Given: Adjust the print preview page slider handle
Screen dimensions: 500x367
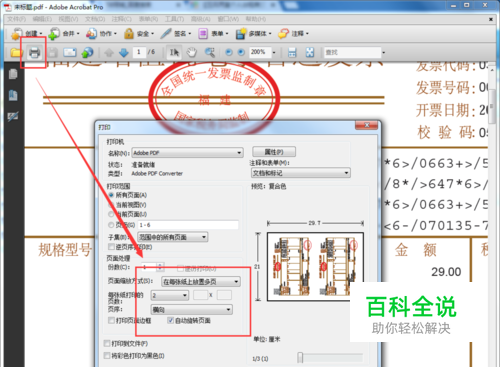Looking at the screenshot, I should point(300,358).
